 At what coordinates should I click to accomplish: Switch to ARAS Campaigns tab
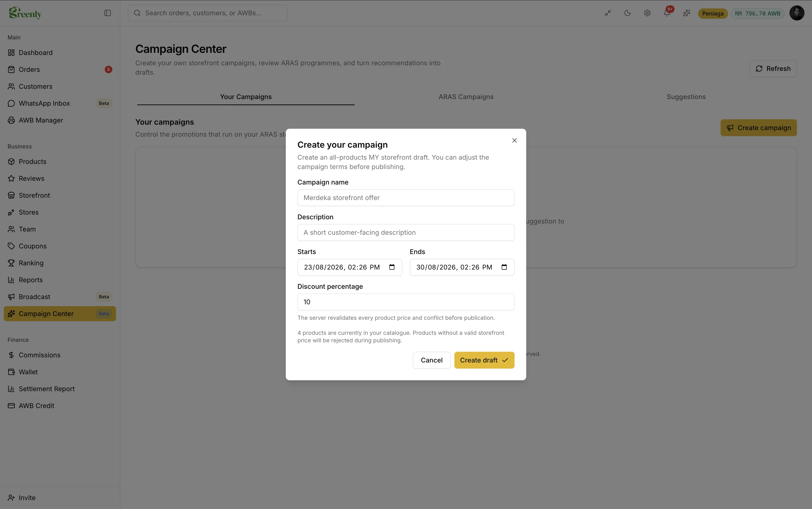click(466, 97)
